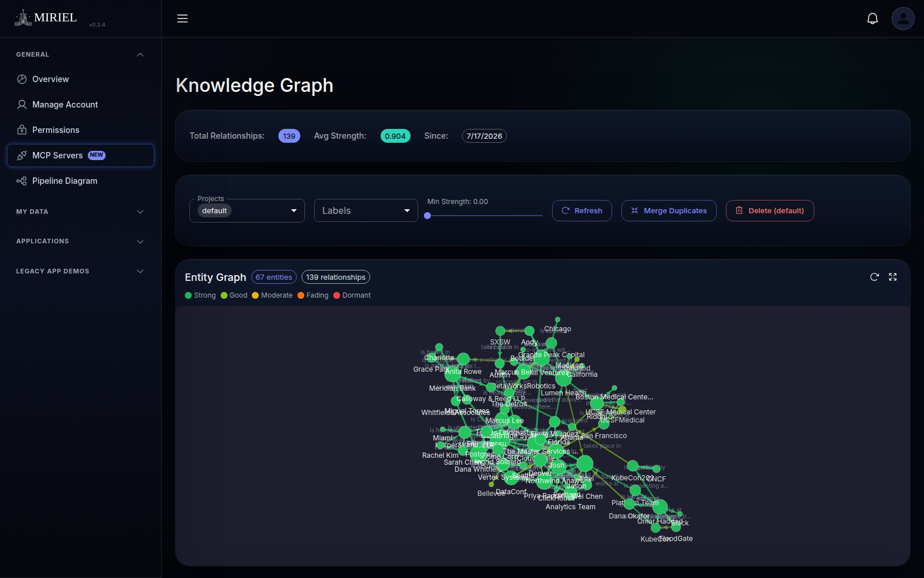The width and height of the screenshot is (924, 578).
Task: Click the Dormant legend red swatch
Action: coord(337,295)
